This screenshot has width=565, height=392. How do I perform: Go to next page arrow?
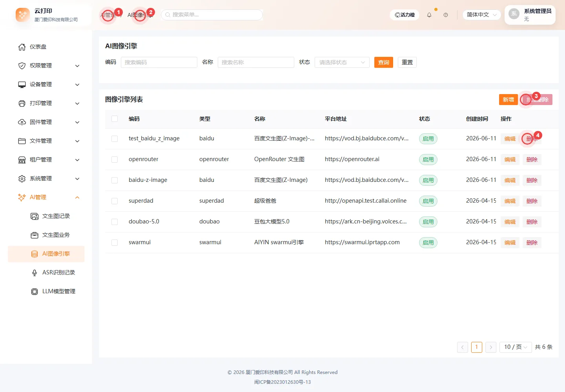click(x=491, y=347)
